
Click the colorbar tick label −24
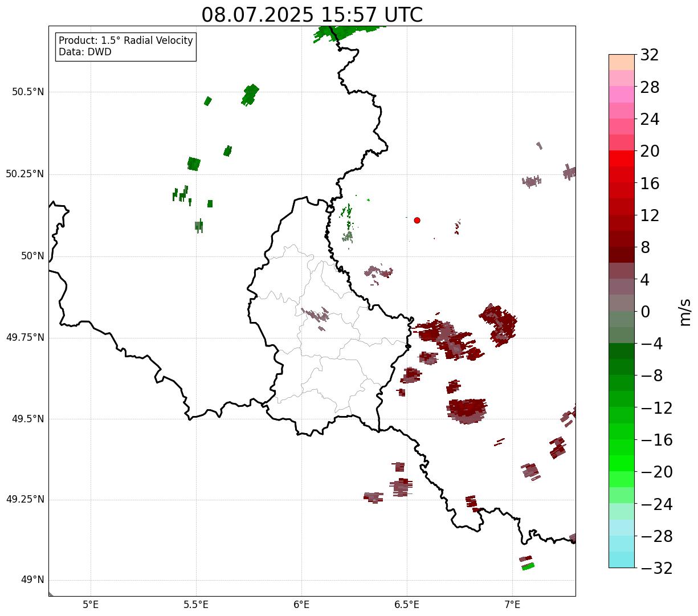tap(656, 504)
